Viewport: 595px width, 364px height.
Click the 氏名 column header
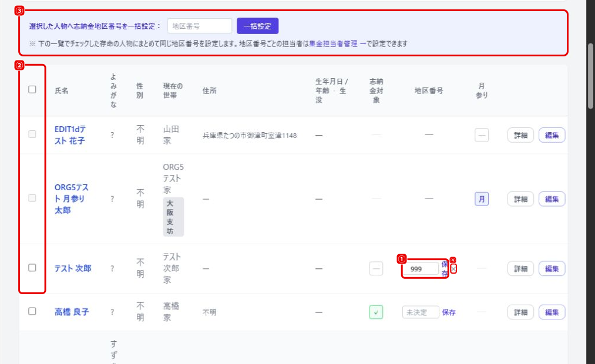pos(62,90)
